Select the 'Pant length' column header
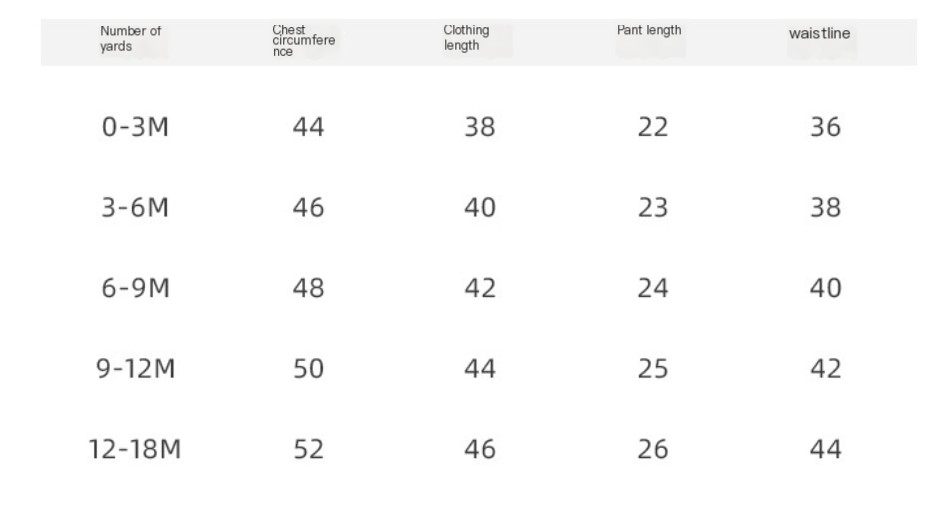Viewport: 936px width, 517px height. tap(649, 30)
